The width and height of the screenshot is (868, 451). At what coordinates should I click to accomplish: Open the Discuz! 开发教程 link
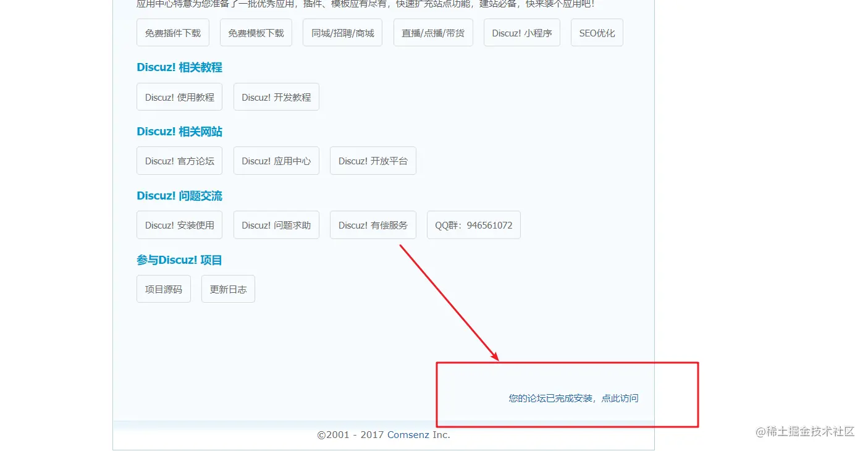276,97
